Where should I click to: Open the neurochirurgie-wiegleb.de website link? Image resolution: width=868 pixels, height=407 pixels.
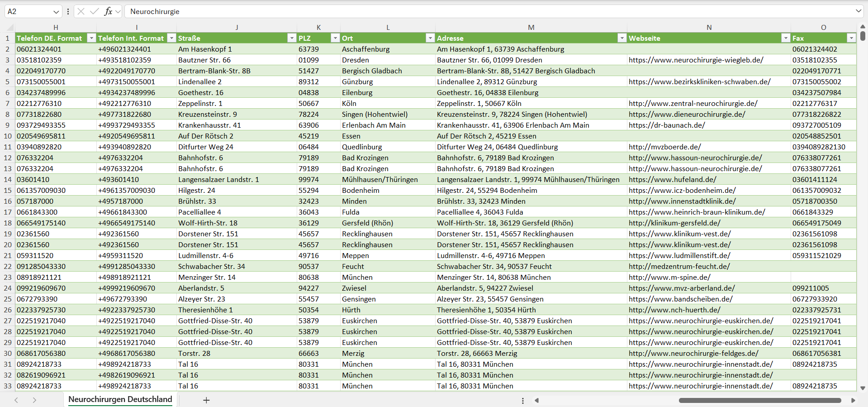696,60
